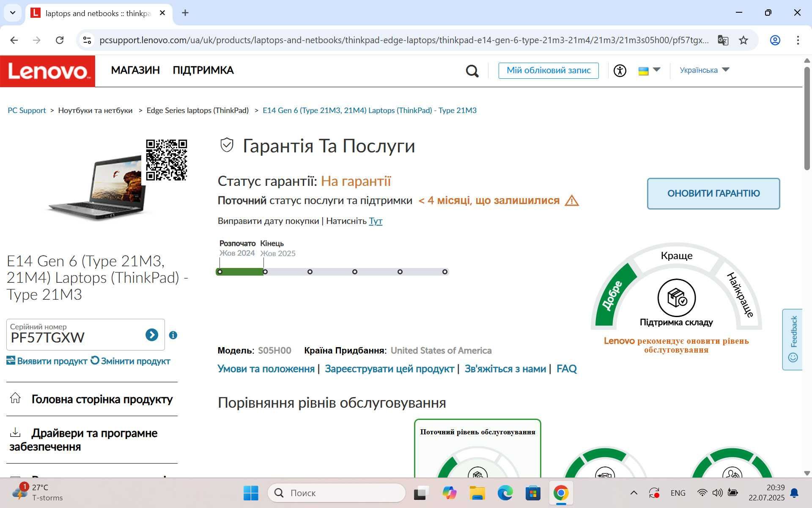Image resolution: width=812 pixels, height=508 pixels.
Task: Open Головна сторінка продукту sidebar item
Action: point(92,399)
